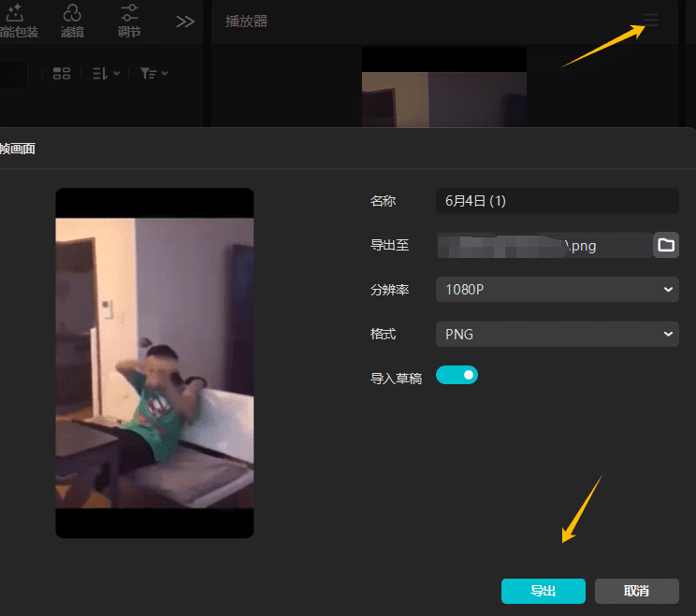The width and height of the screenshot is (696, 616).
Task: Open the sort order icon menu
Action: point(106,73)
